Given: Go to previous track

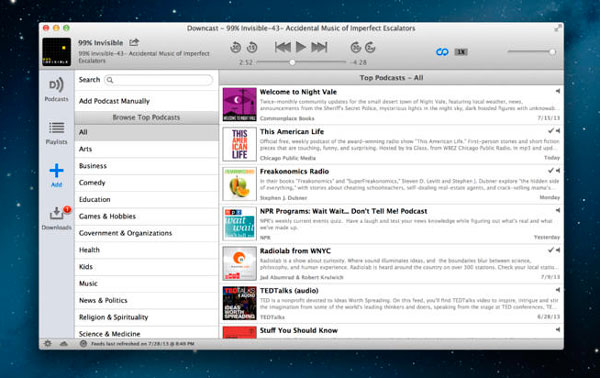Looking at the screenshot, I should pos(283,47).
